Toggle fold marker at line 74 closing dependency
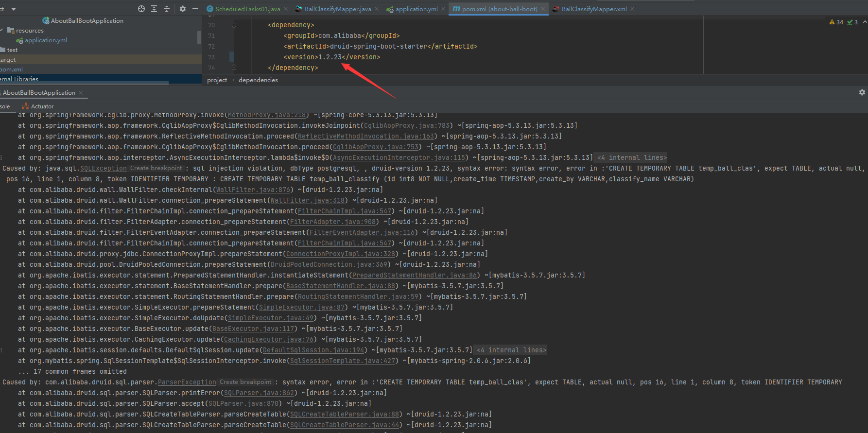The height and width of the screenshot is (433, 868). click(234, 68)
